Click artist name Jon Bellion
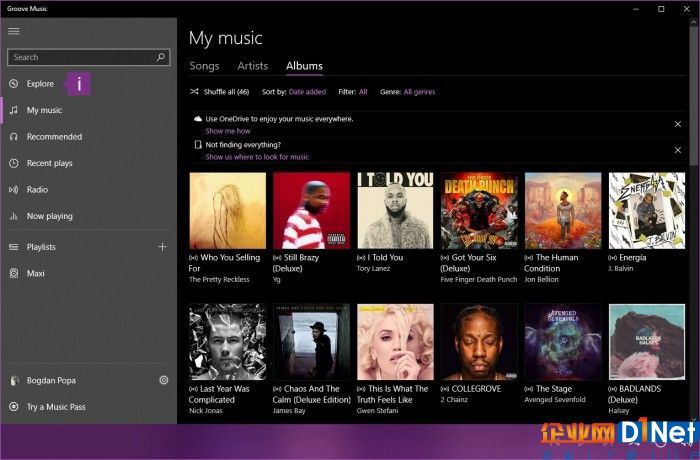Viewport: 700px width, 460px height. tap(541, 280)
